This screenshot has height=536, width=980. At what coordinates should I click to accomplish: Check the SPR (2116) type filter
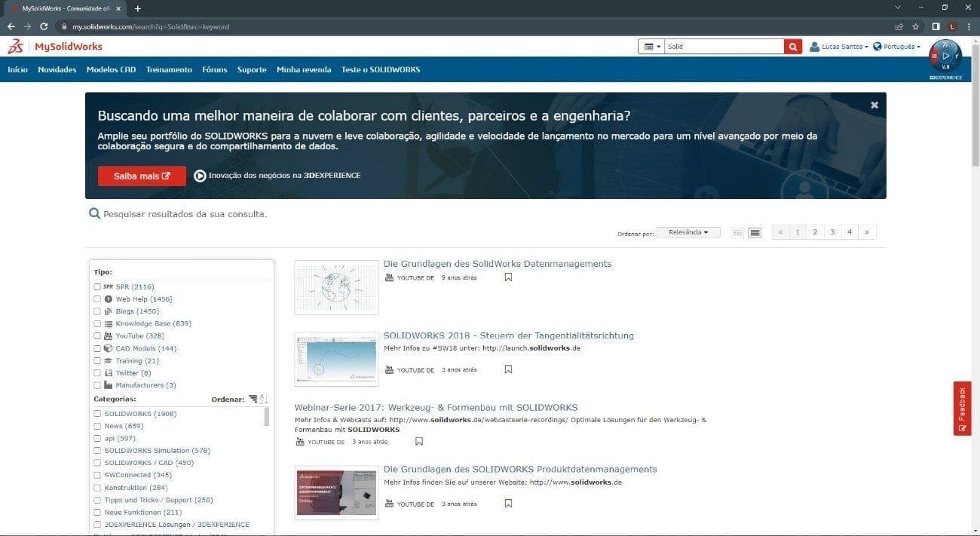tap(97, 287)
